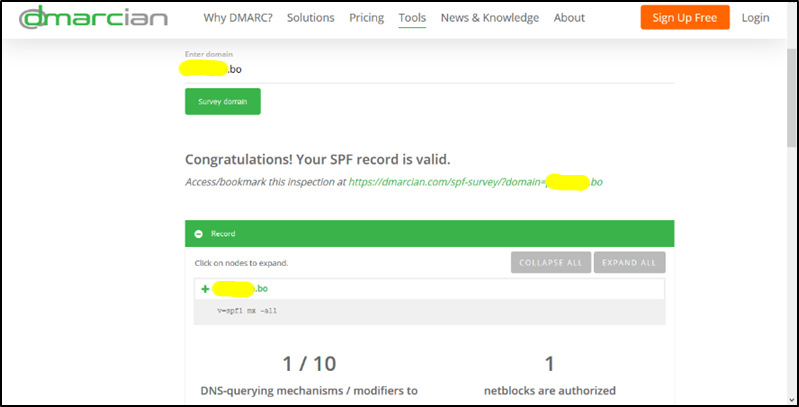Select the .bo domain tree node
This screenshot has height=407, width=799.
(x=240, y=289)
